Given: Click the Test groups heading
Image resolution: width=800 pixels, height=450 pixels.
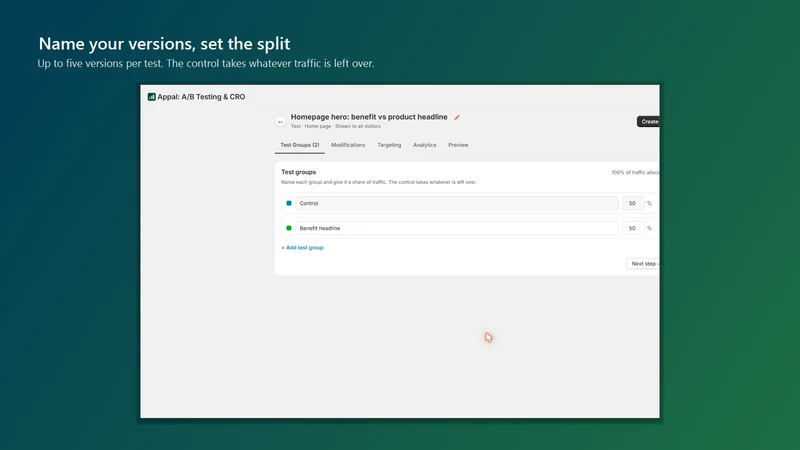Looking at the screenshot, I should [x=298, y=172].
